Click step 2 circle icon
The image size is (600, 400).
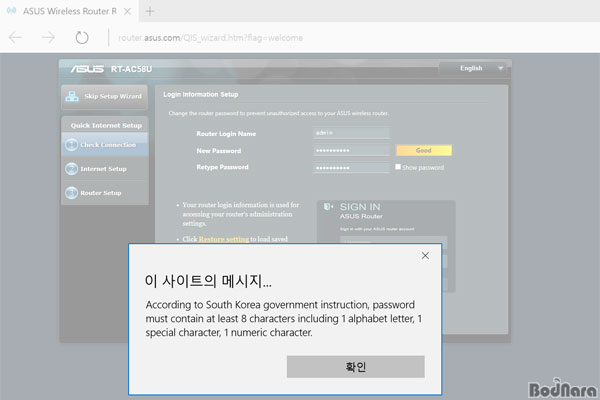click(x=72, y=169)
